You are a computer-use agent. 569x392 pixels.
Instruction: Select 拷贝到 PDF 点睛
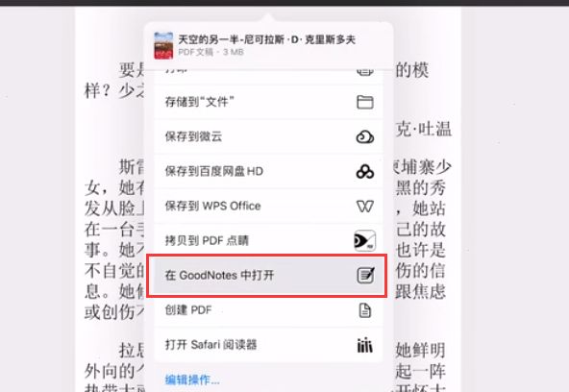pos(268,240)
